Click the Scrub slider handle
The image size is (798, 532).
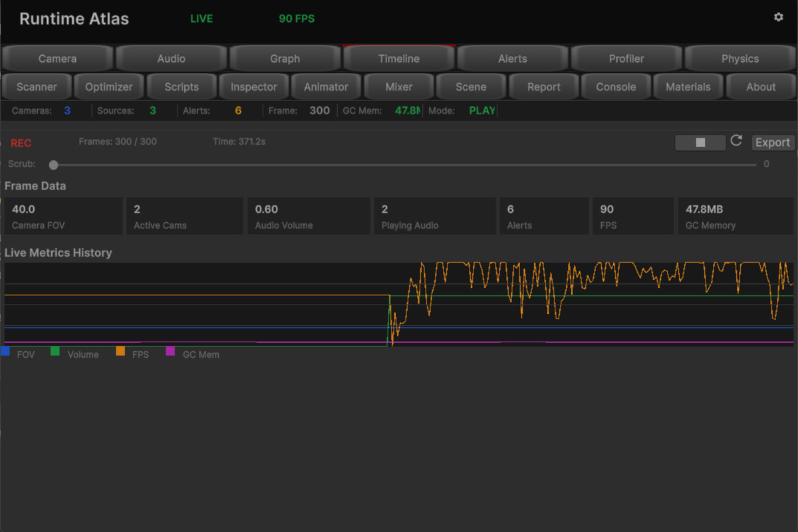pyautogui.click(x=54, y=165)
